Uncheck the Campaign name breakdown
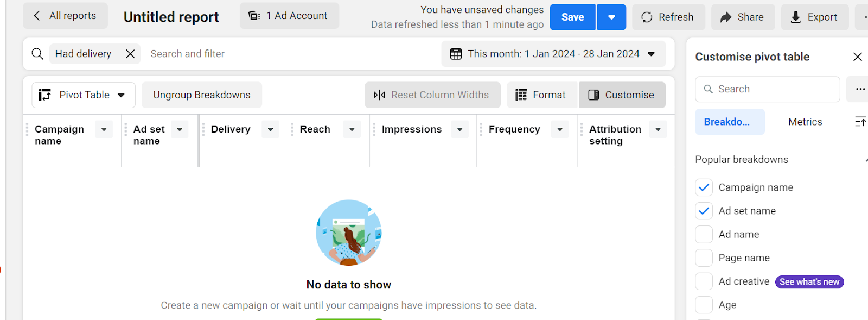This screenshot has height=320, width=868. pos(704,187)
